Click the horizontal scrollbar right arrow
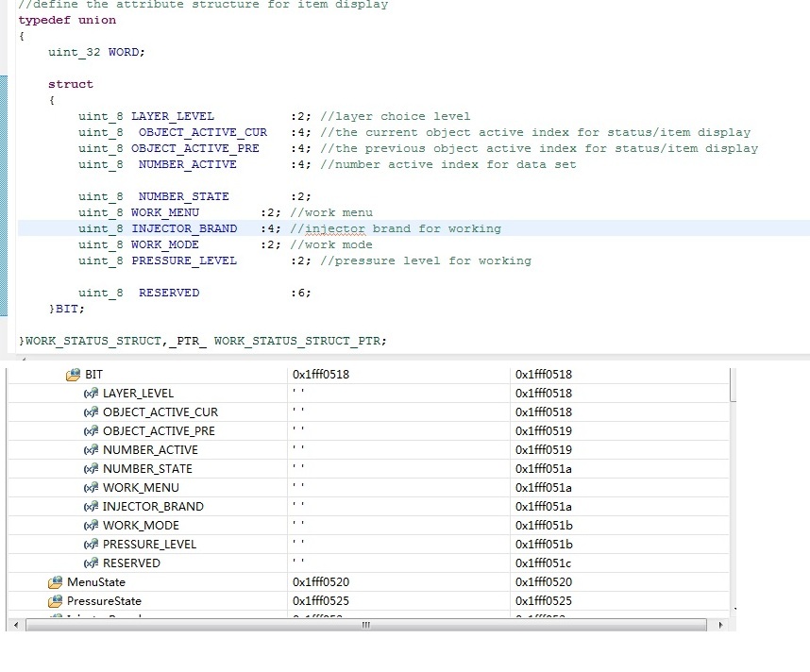 [x=720, y=625]
